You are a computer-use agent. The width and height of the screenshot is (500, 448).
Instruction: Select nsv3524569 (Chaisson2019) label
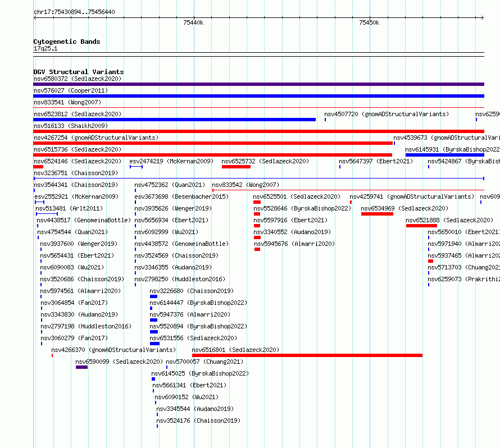click(x=176, y=255)
